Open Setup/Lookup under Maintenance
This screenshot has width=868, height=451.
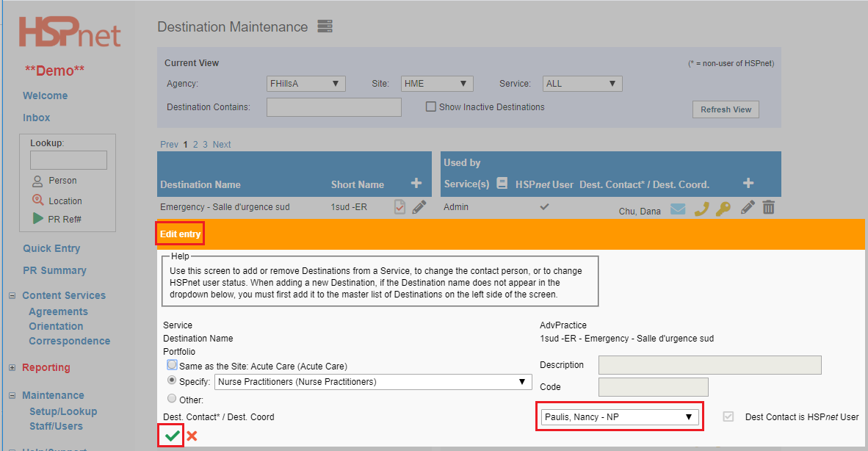click(x=63, y=412)
